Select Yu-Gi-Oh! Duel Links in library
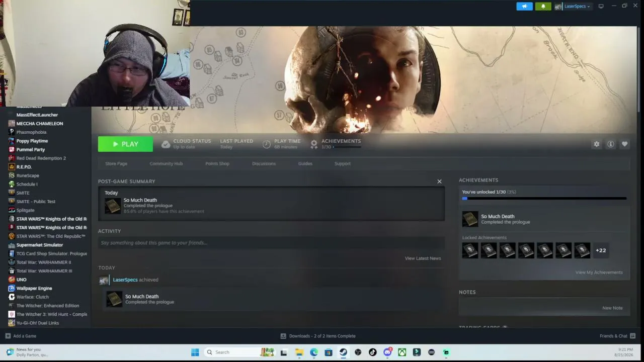 point(38,323)
